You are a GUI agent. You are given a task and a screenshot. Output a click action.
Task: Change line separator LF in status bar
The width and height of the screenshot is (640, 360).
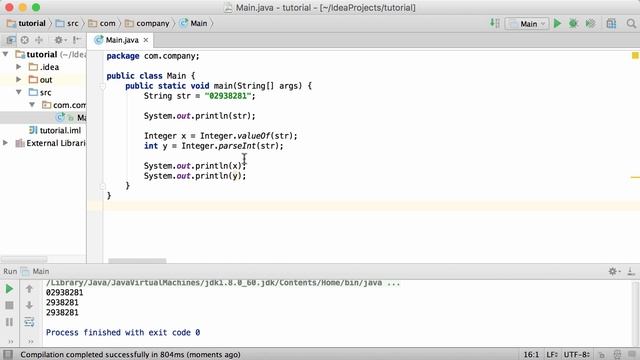point(552,355)
